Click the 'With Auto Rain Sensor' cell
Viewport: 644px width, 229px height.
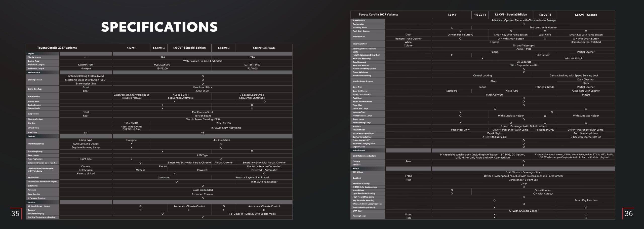coord(264,182)
